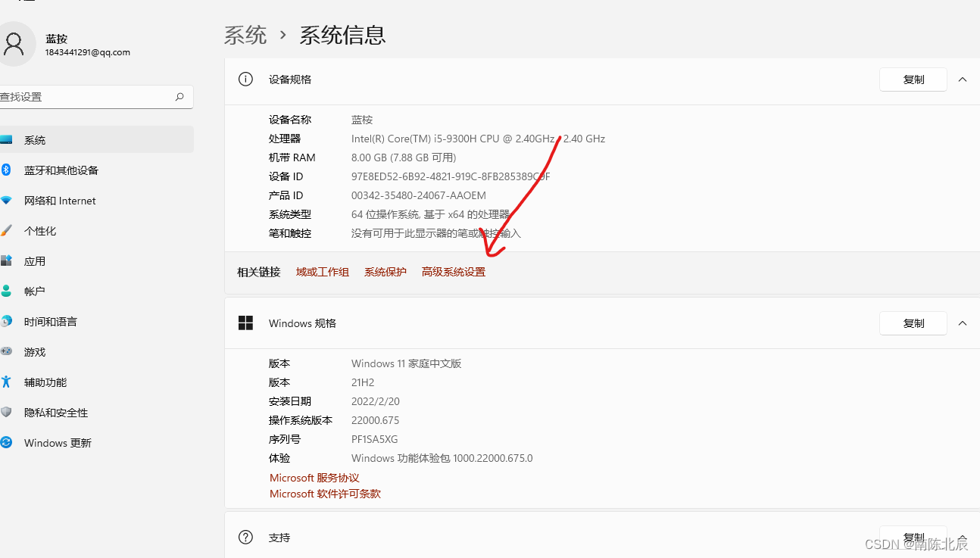
Task: Click the RAM value 8.00 GB
Action: point(404,157)
